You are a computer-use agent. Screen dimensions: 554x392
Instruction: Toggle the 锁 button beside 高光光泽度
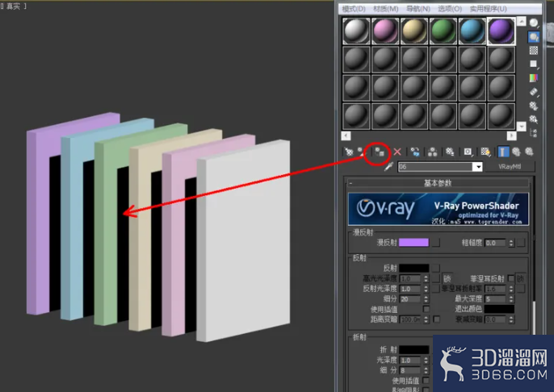pyautogui.click(x=447, y=279)
